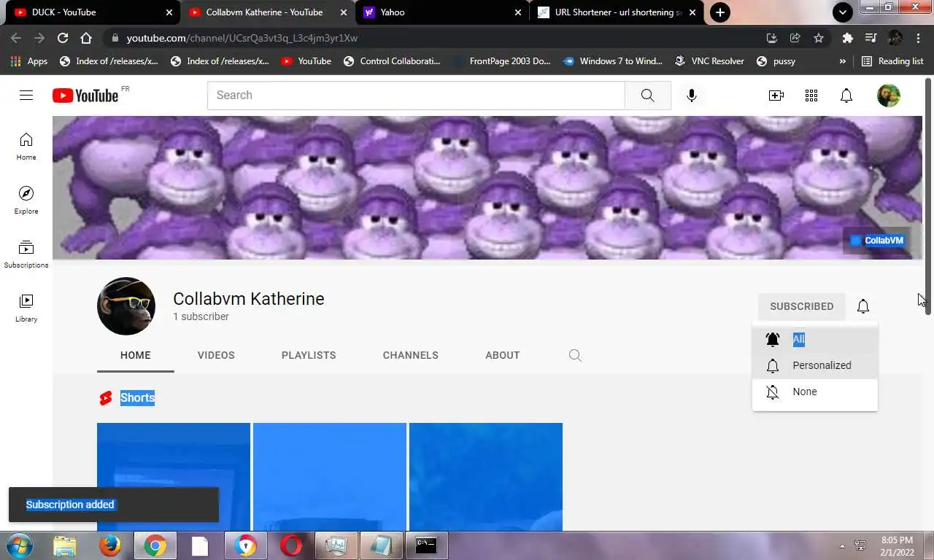Screen dimensions: 934x560
Task: Click the taskbar clock showing 8:05 PM
Action: (x=897, y=545)
